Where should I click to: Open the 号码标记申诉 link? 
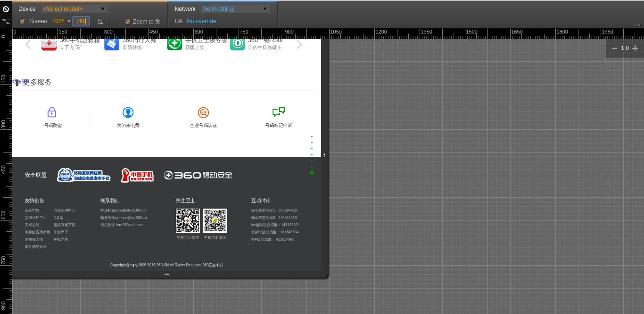(x=279, y=126)
